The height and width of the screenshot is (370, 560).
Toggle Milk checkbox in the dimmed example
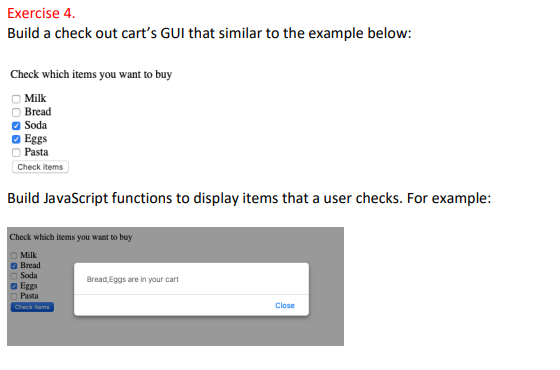[x=14, y=255]
